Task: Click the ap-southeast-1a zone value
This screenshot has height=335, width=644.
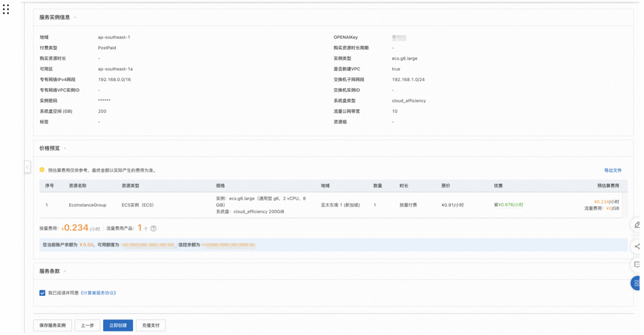Action: (115, 69)
